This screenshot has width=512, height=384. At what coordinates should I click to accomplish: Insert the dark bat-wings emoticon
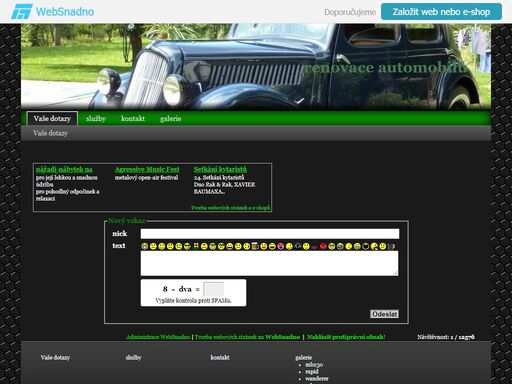coord(298,246)
